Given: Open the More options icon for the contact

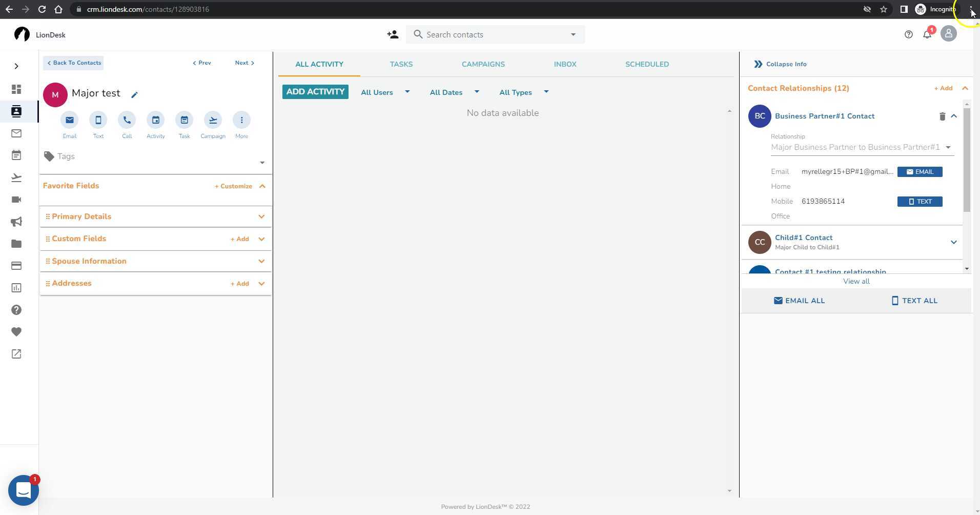Looking at the screenshot, I should click(x=241, y=120).
